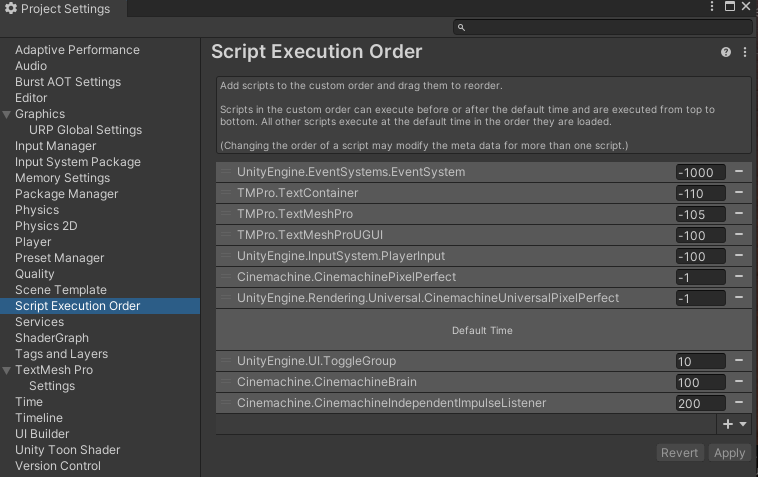Open Input System Package settings

78,161
